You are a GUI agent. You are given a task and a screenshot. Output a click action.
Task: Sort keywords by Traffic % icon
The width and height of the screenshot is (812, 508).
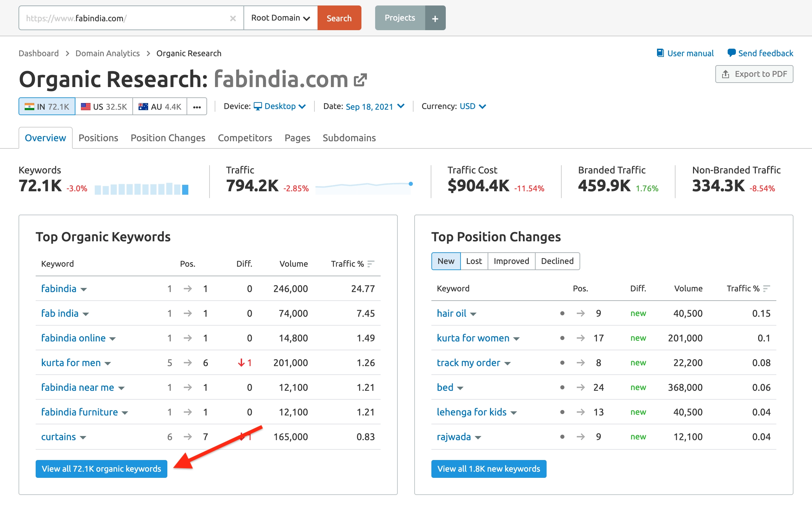click(x=370, y=264)
